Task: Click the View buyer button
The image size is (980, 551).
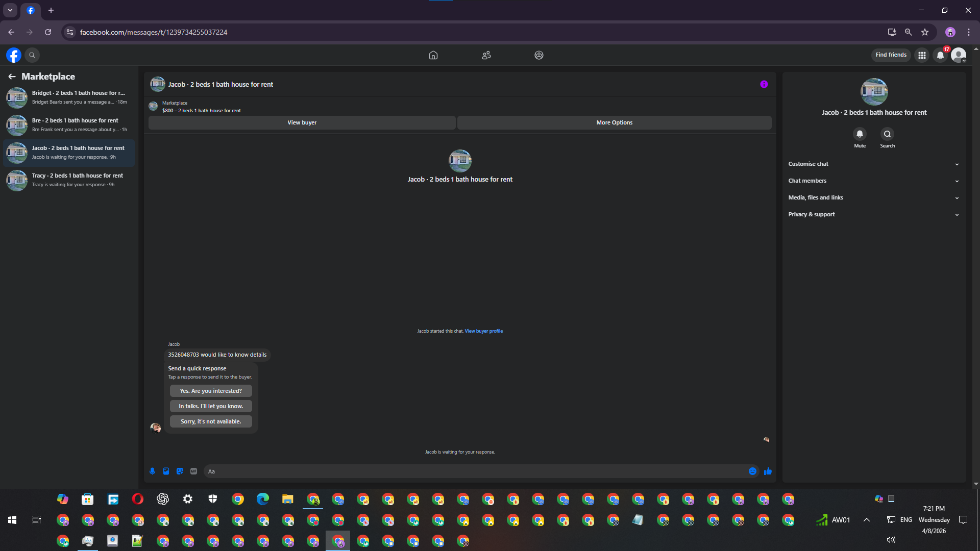Action: click(302, 122)
